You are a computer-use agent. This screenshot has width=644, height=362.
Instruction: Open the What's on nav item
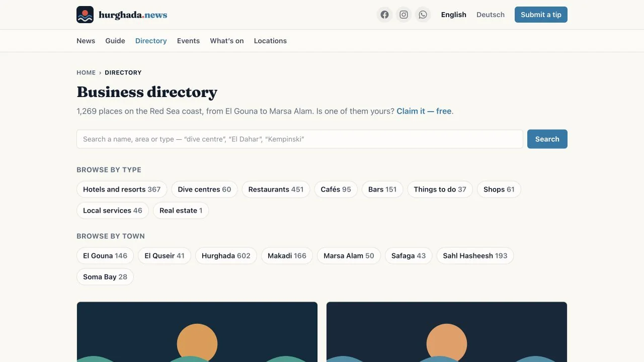pyautogui.click(x=227, y=41)
